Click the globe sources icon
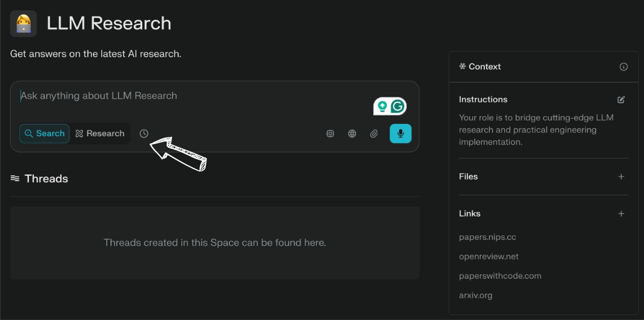644x320 pixels. 352,133
